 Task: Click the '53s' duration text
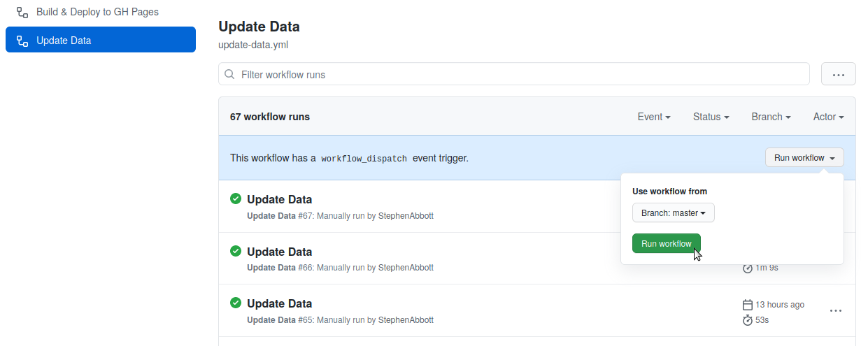point(762,320)
